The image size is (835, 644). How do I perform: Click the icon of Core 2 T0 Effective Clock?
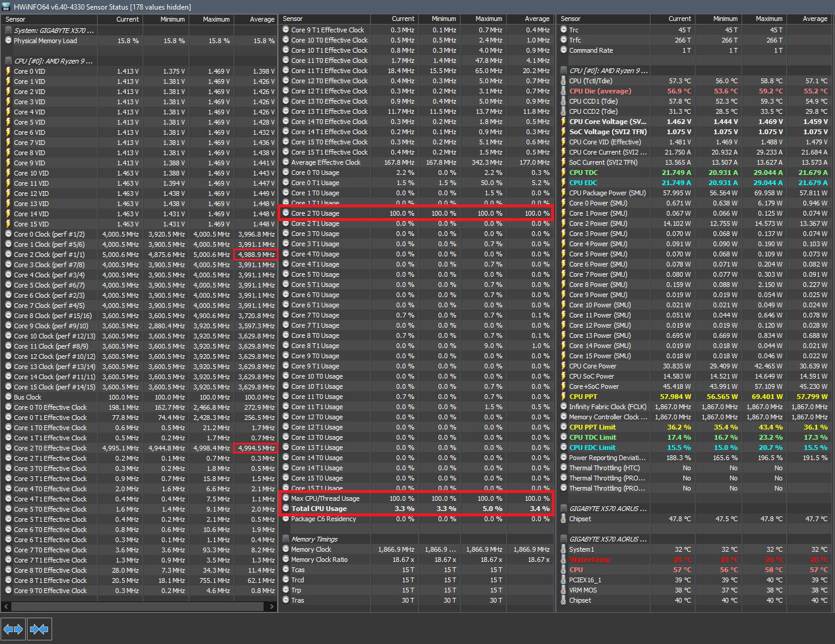[x=8, y=448]
